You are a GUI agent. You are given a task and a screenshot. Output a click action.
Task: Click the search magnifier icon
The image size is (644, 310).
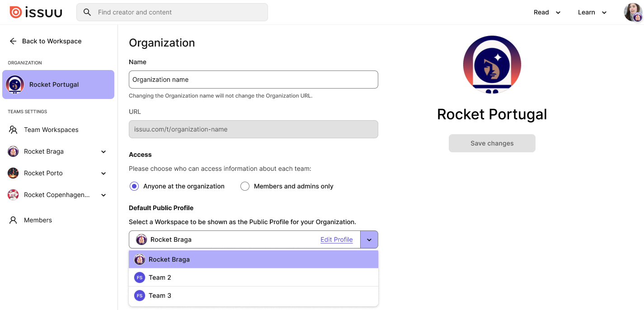(87, 12)
